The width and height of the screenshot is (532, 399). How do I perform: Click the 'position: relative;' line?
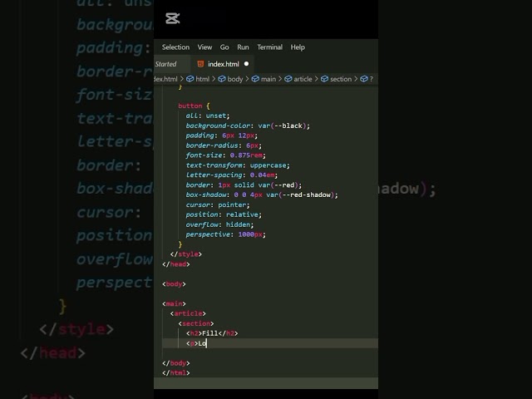click(x=224, y=214)
